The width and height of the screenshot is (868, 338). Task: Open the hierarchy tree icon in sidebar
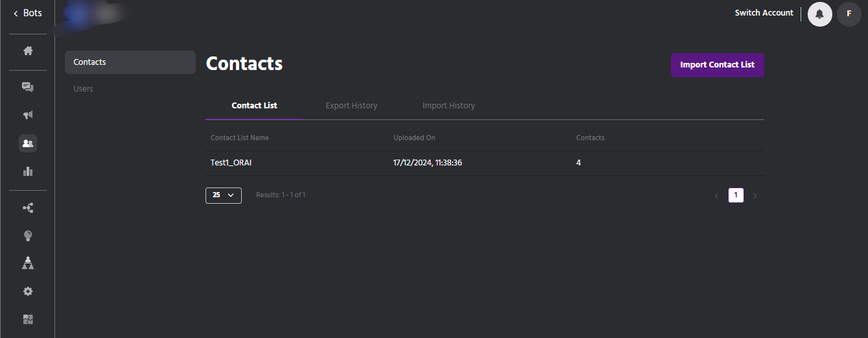tap(28, 263)
